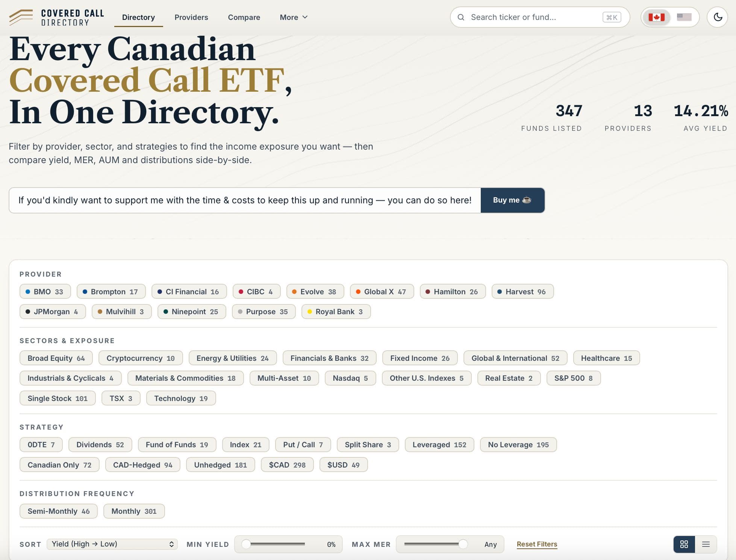The height and width of the screenshot is (560, 736).
Task: Choose the $USD currency chip
Action: (344, 465)
